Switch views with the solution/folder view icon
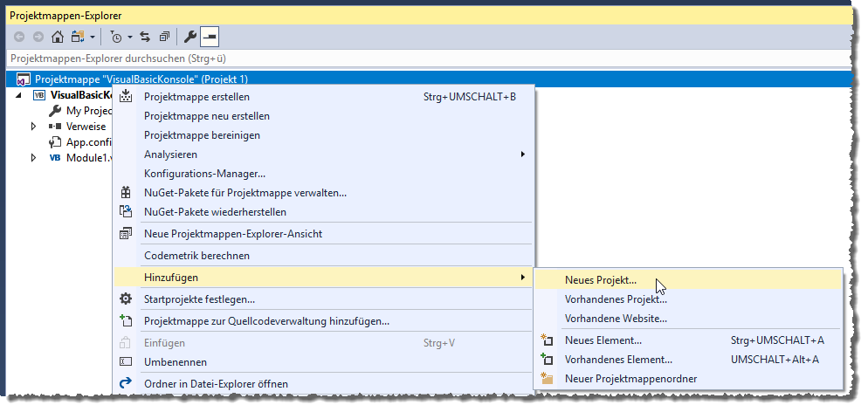868x412 pixels. point(77,37)
